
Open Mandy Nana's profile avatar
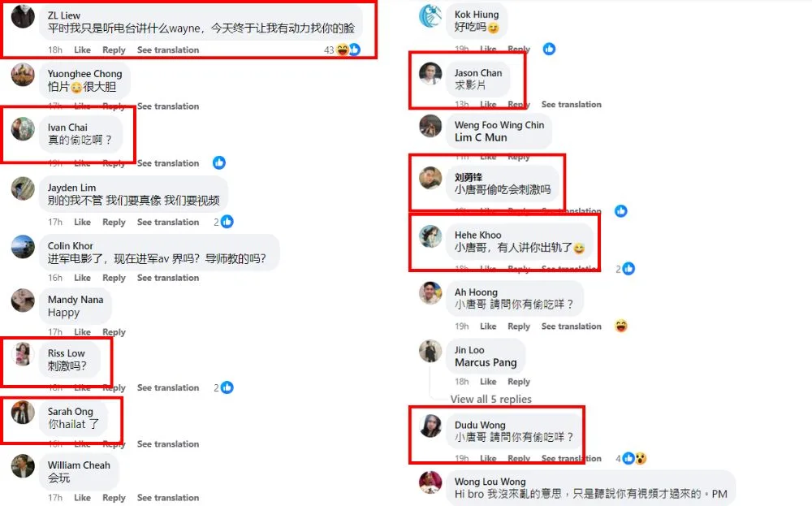pos(23,301)
